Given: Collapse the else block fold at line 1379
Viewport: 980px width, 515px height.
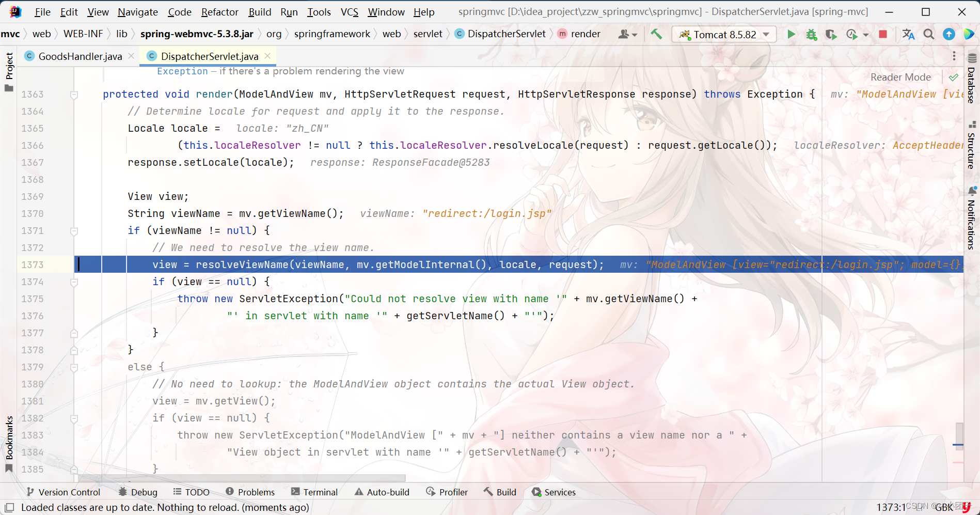Looking at the screenshot, I should [x=74, y=367].
